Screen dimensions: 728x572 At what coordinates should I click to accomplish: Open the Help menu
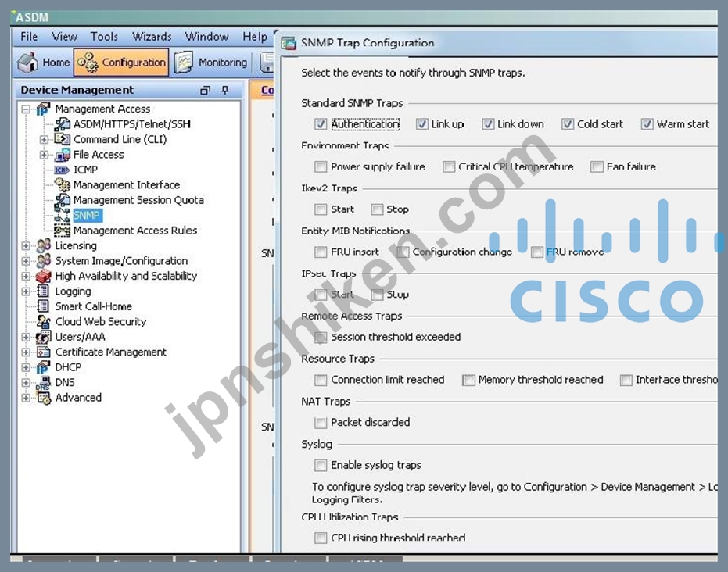[x=255, y=36]
